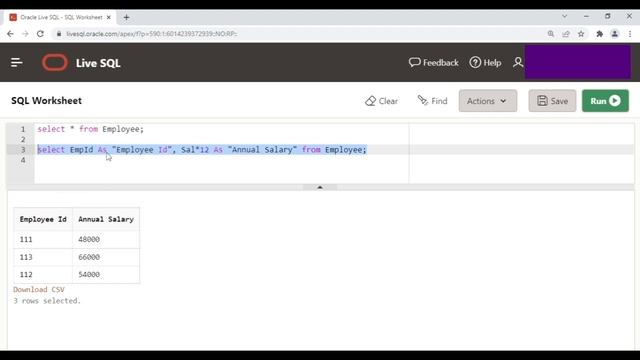Open the browser zoom magnifier icon
This screenshot has width=640, height=360.
(551, 34)
